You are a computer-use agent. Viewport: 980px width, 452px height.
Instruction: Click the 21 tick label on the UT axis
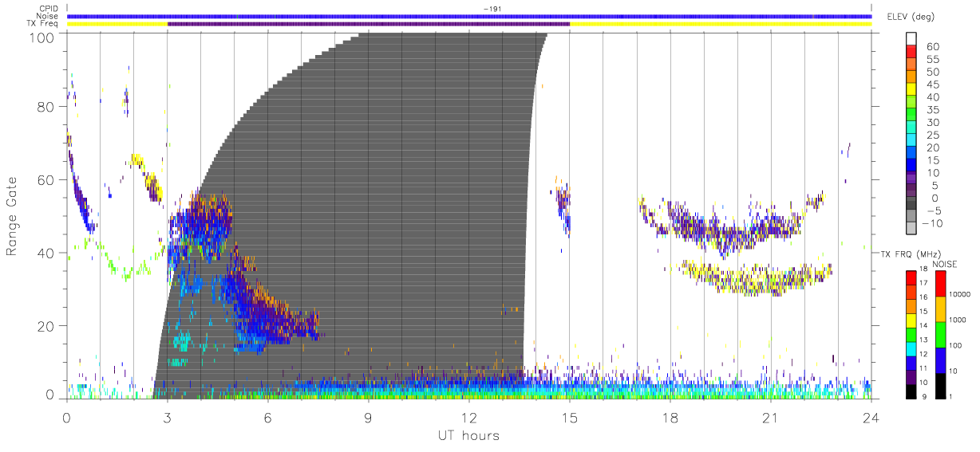771,417
